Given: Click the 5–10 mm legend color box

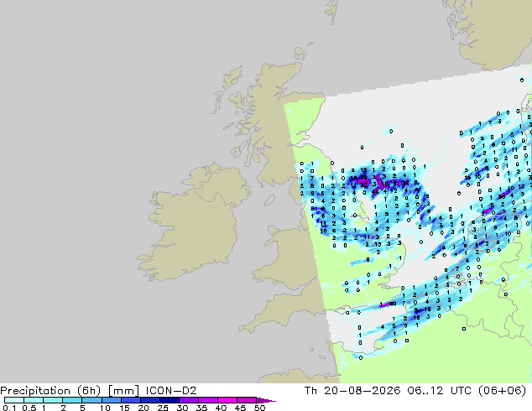Looking at the screenshot, I should tap(91, 400).
